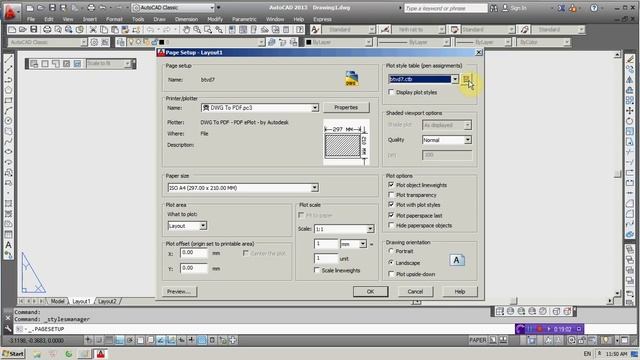The height and width of the screenshot is (360, 640).
Task: Click Cancel in Page Setup dialog
Action: 415,291
